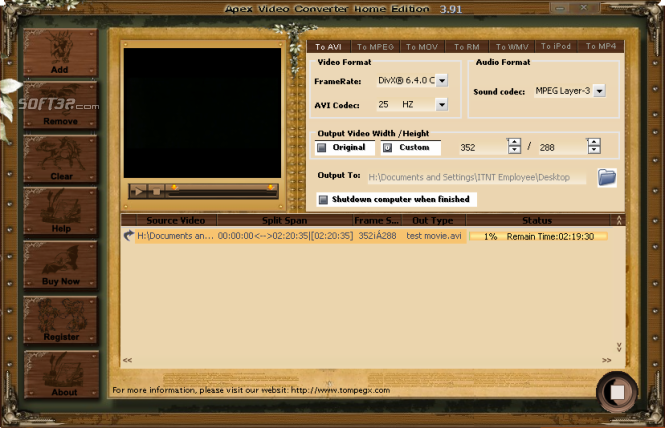This screenshot has height=428, width=665.
Task: Expand the MPEG Layer-3 sound codec dropdown
Action: point(599,91)
